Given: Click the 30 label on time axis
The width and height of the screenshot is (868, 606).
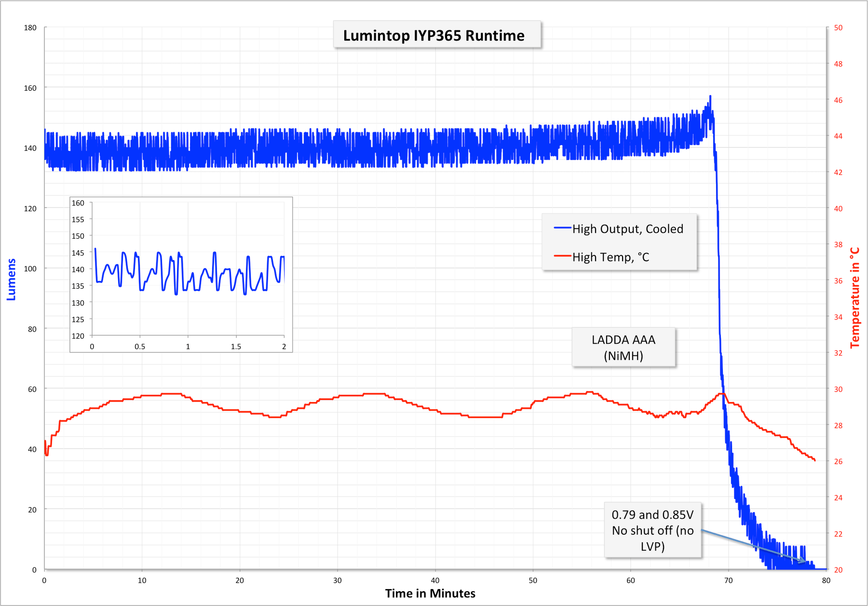Looking at the screenshot, I should (337, 580).
